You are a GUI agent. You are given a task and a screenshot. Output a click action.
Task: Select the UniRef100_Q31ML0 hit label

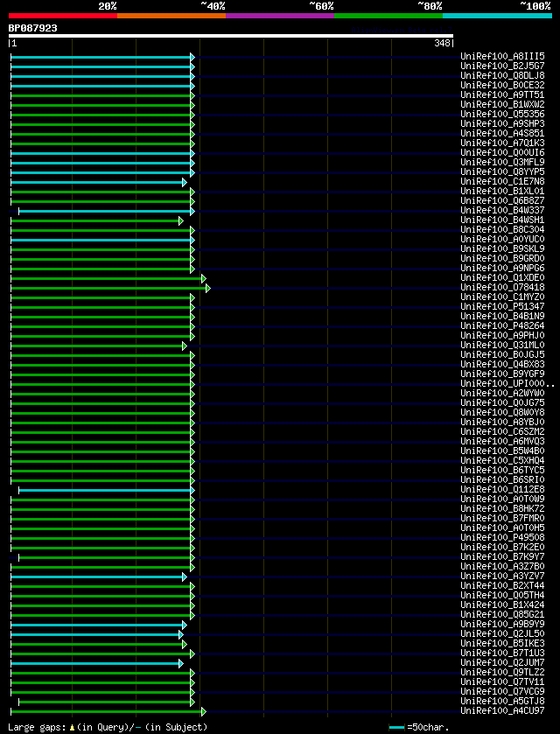[x=502, y=346]
